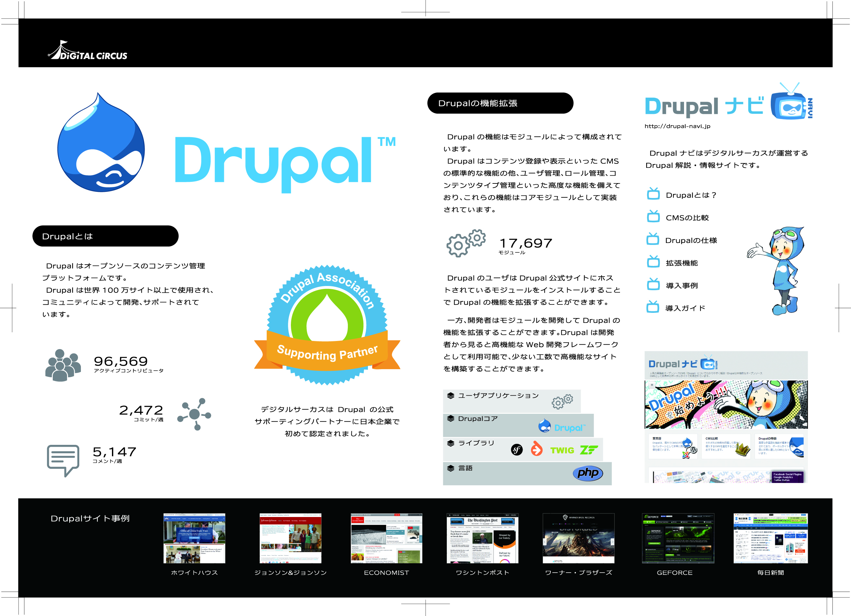
Task: Click the 毎日新聞 caption text
Action: click(x=771, y=572)
